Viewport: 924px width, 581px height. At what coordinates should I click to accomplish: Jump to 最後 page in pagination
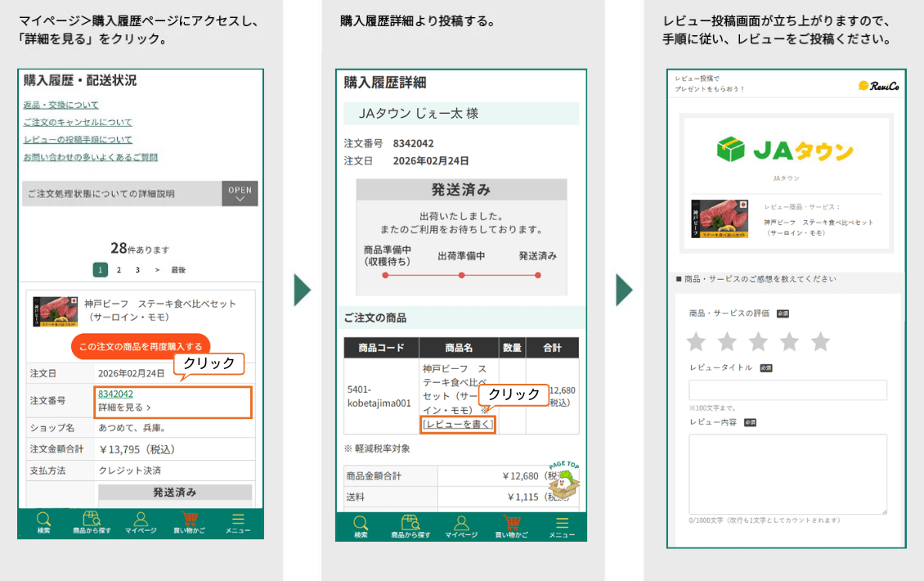tap(177, 270)
